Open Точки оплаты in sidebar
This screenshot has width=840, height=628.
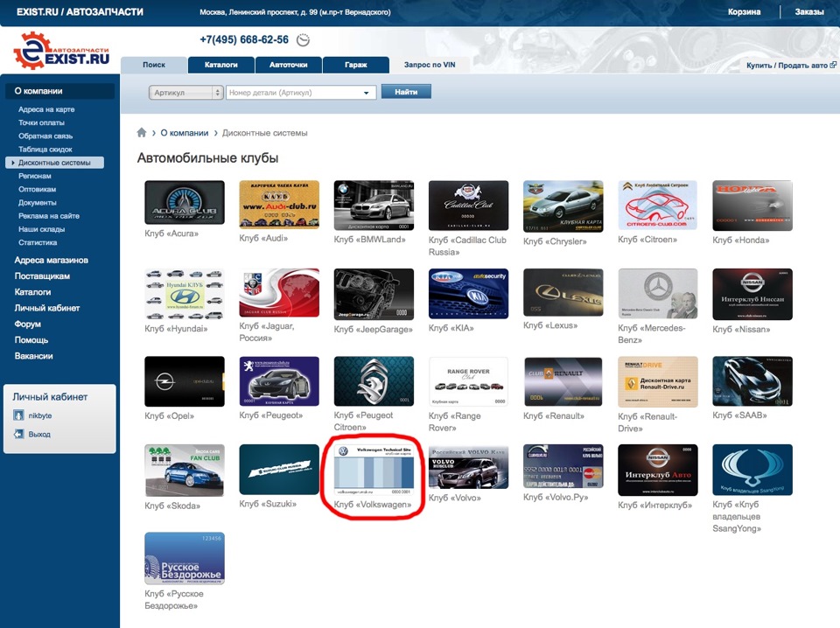(x=41, y=122)
